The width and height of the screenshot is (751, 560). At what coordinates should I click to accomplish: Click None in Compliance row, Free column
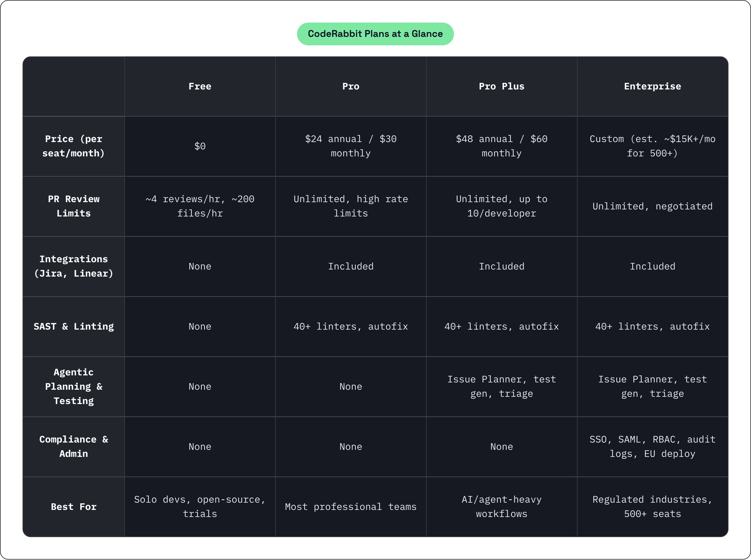click(200, 446)
